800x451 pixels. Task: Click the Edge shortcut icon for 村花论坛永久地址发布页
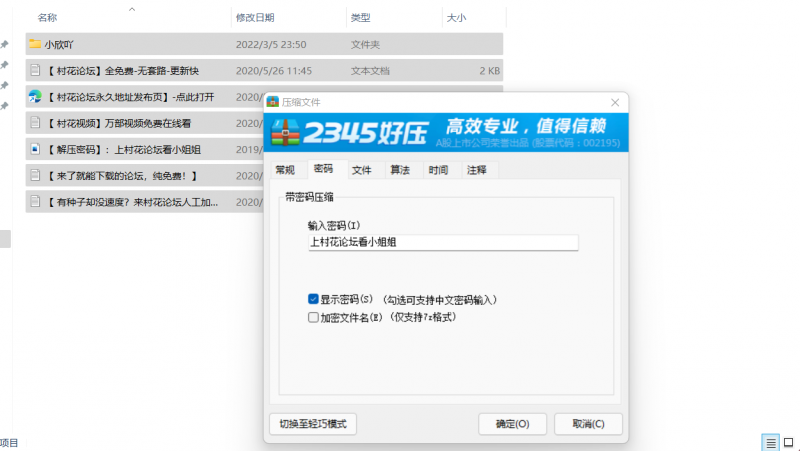click(35, 96)
